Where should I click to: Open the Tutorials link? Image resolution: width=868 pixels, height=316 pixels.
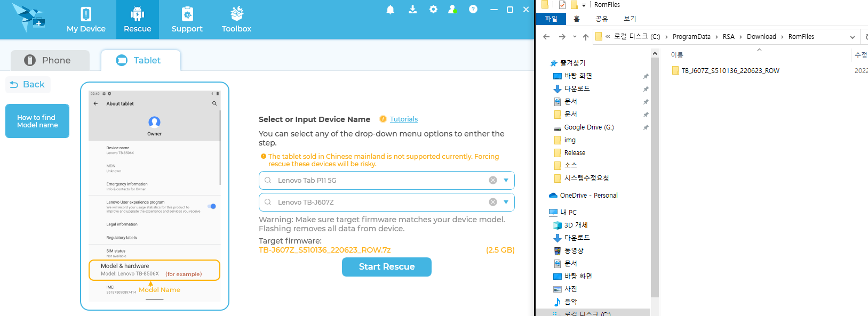[404, 119]
